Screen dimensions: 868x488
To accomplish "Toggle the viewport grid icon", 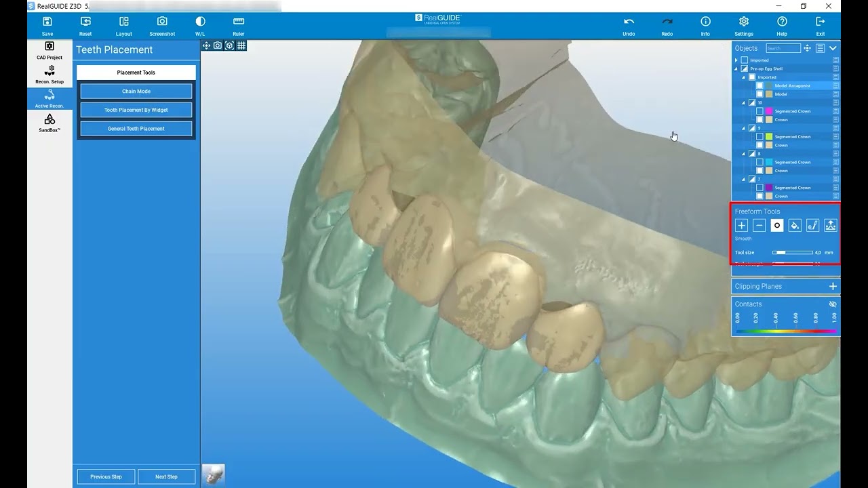I will [x=241, y=45].
